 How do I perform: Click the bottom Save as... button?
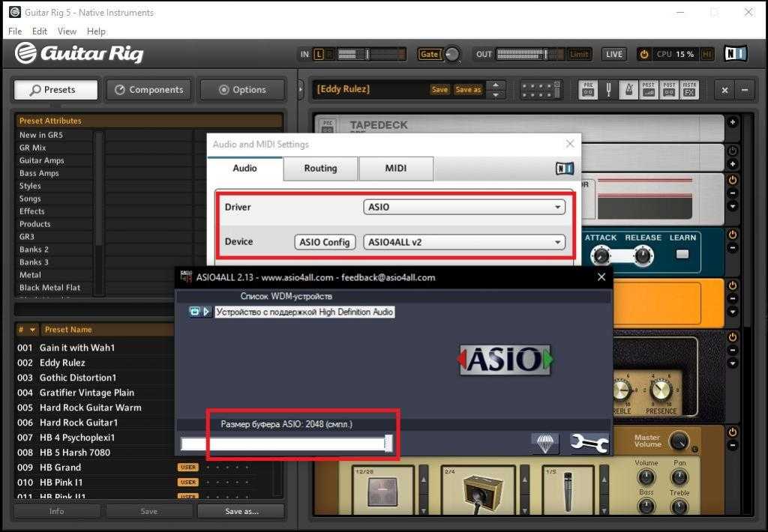pos(241,511)
